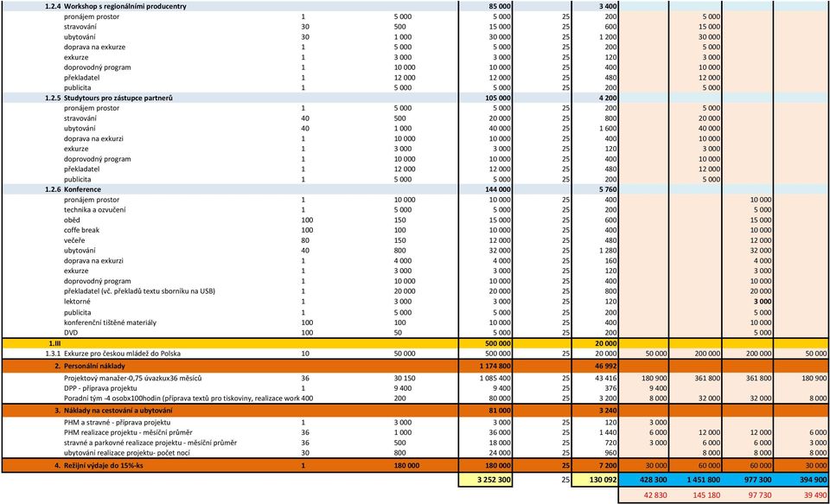Viewport: 830px width, 504px height.
Task: Click the 376 value cell
Action: point(611,388)
